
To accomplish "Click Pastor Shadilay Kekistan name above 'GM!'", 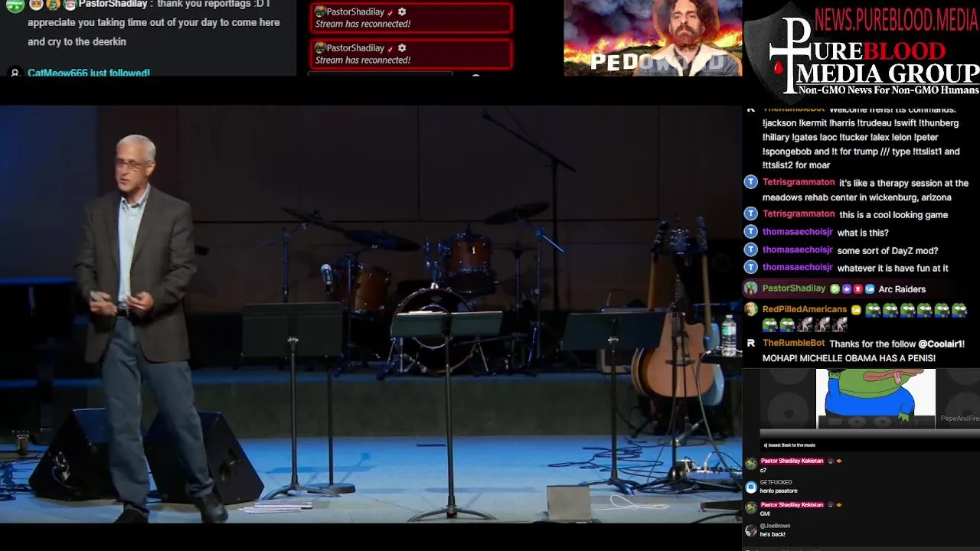I will [x=792, y=504].
